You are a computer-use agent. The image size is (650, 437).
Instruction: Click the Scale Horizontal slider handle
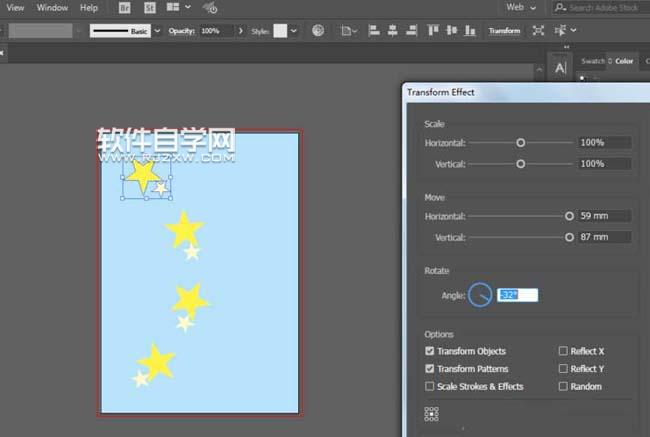click(520, 143)
